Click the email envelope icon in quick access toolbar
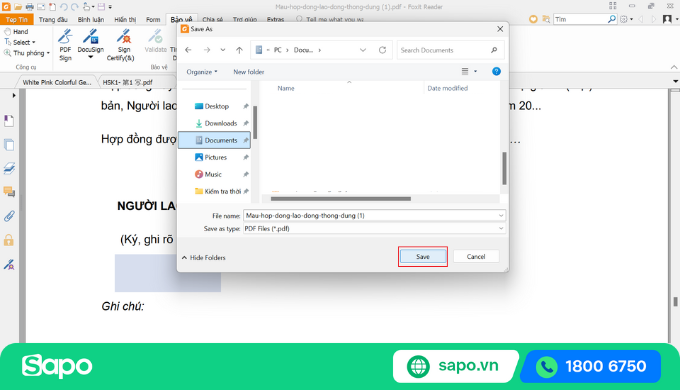 [x=41, y=7]
